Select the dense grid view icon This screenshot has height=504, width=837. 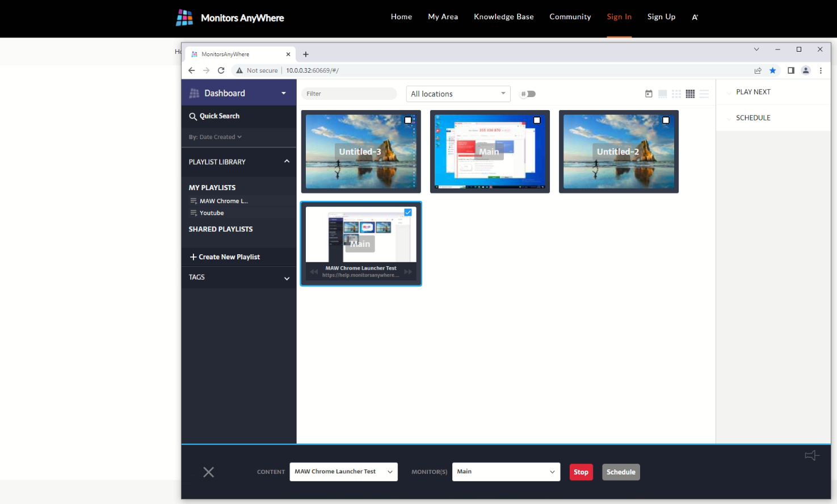[x=690, y=94]
